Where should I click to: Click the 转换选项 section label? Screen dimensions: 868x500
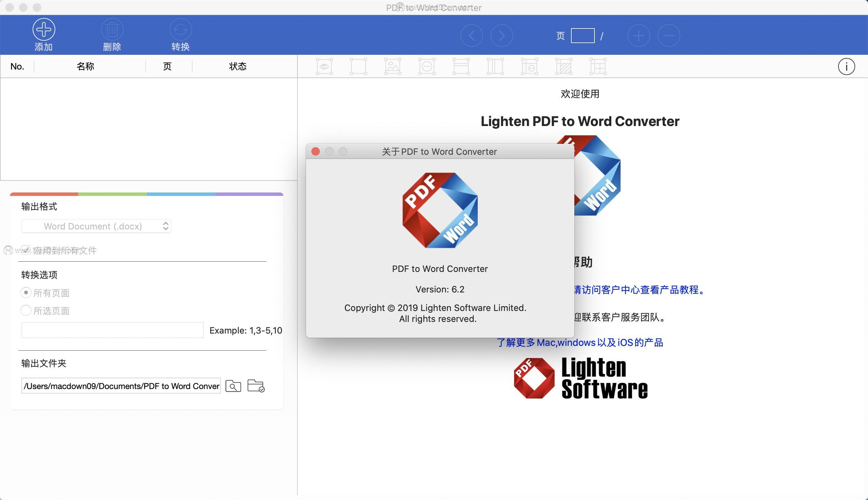click(39, 275)
